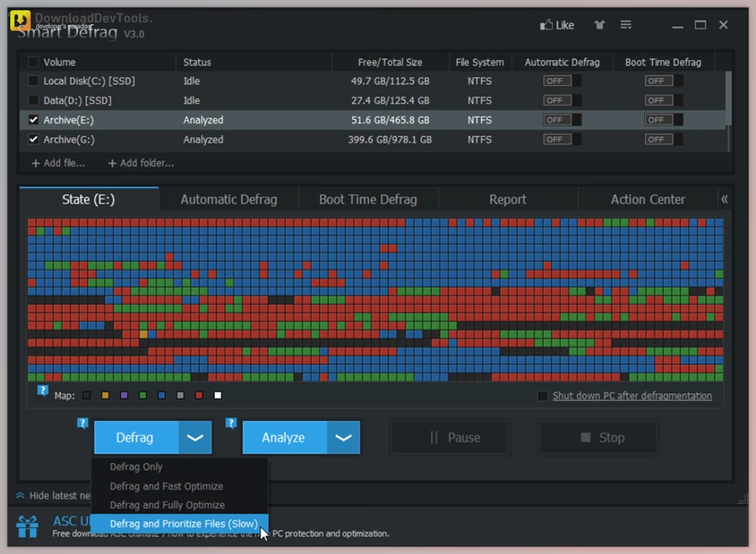
Task: Click the plus icon for Add folder
Action: (112, 163)
